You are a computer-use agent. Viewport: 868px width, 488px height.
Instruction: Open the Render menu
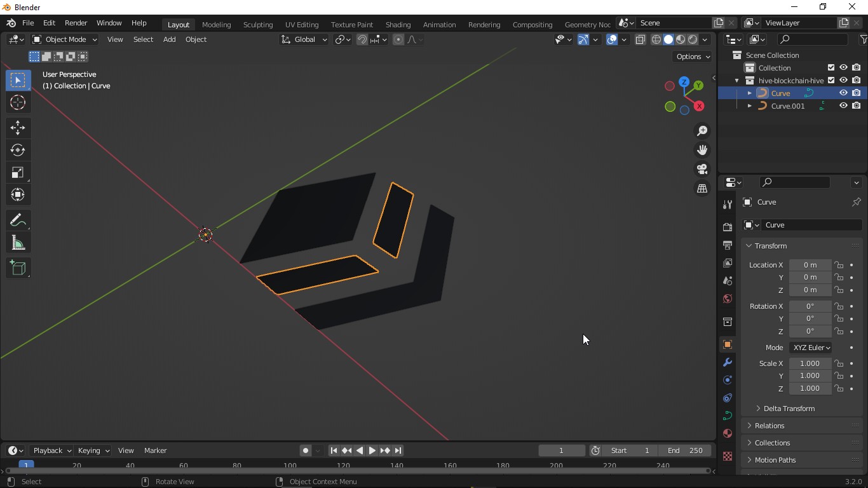[x=76, y=23]
